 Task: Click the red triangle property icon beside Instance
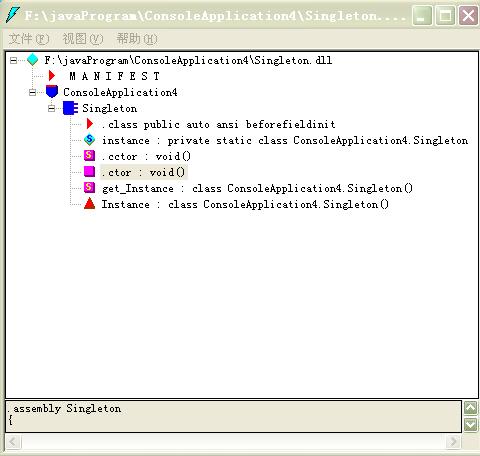click(x=89, y=203)
